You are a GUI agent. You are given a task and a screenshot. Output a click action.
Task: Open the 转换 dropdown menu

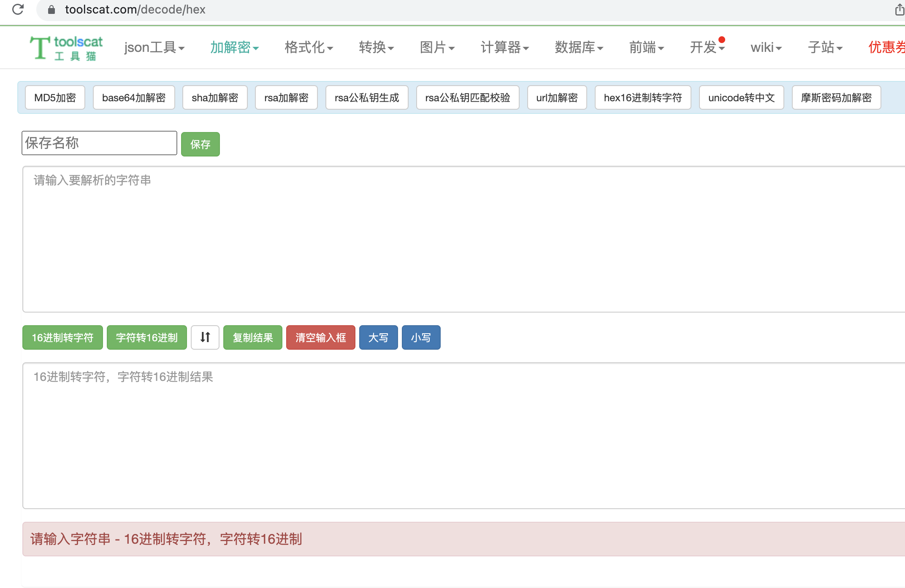[x=376, y=47]
